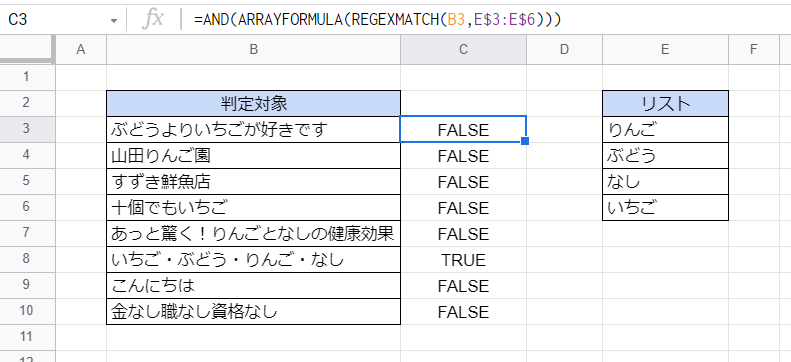Click the TRUE result in row 8
This screenshot has height=362, width=791.
(x=464, y=260)
